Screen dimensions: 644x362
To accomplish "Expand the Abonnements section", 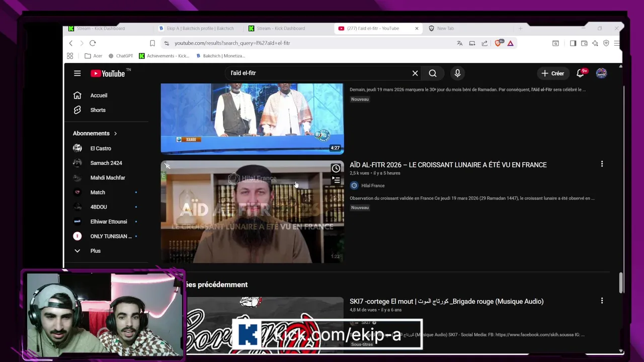I will coord(95,133).
